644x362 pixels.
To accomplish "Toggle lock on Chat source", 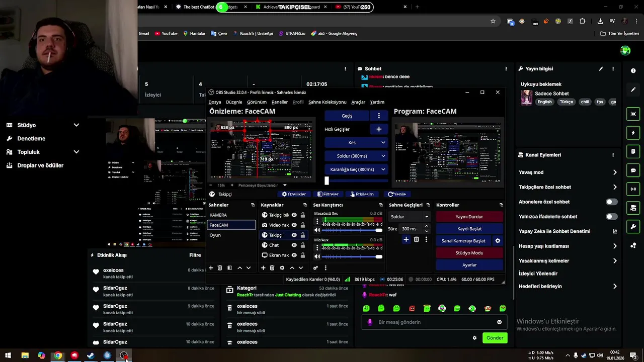I will 302,245.
